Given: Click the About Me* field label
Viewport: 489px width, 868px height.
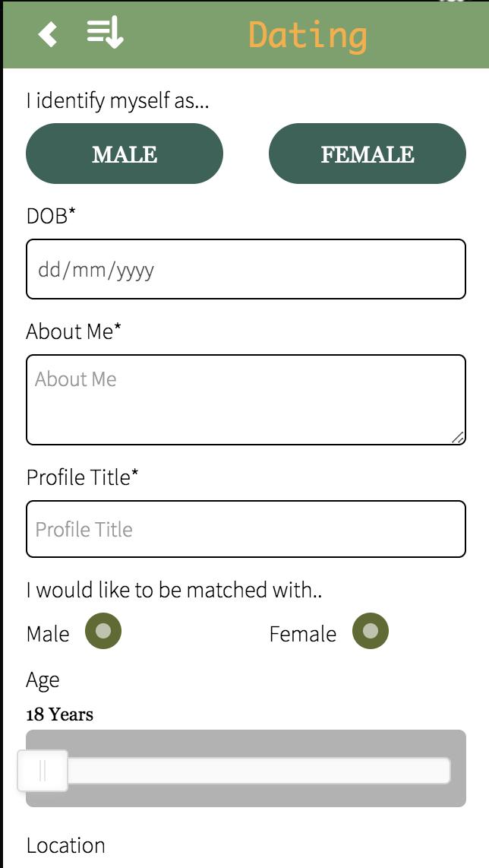Looking at the screenshot, I should [x=74, y=331].
